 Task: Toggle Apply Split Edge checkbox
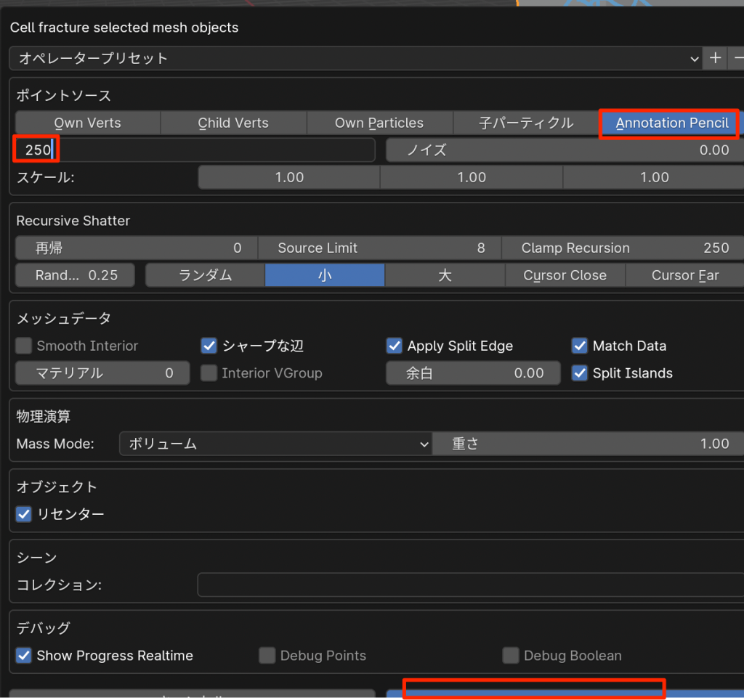(x=395, y=346)
